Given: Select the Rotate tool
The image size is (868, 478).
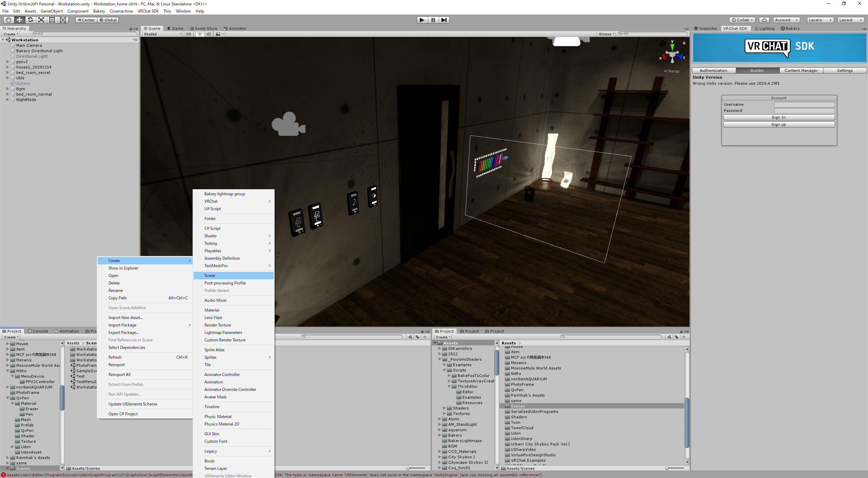Looking at the screenshot, I should point(30,20).
